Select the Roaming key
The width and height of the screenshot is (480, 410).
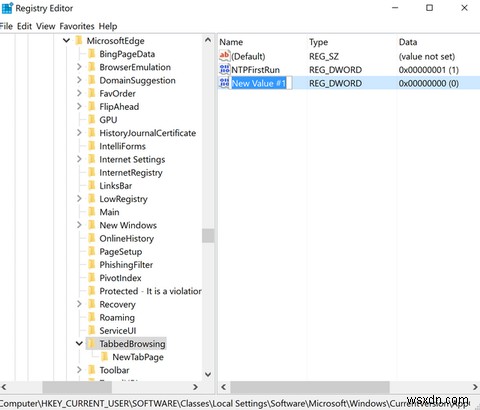pos(117,317)
